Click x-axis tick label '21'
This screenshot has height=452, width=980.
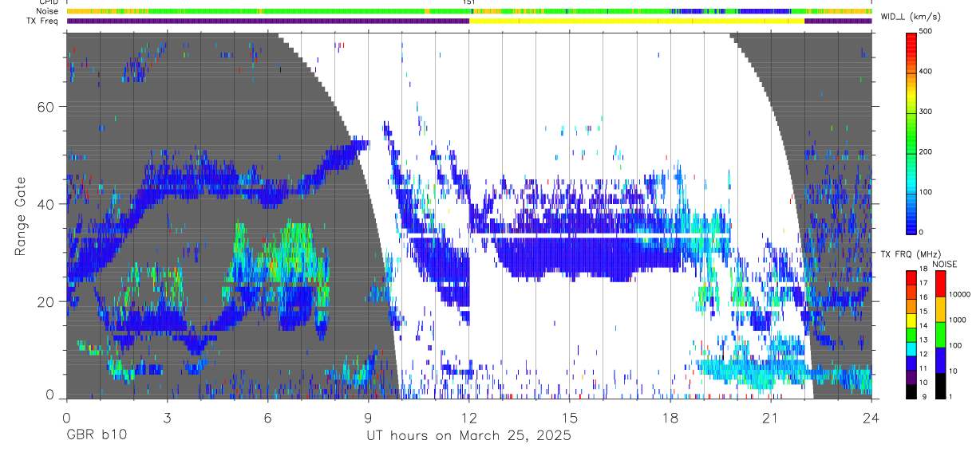771,418
